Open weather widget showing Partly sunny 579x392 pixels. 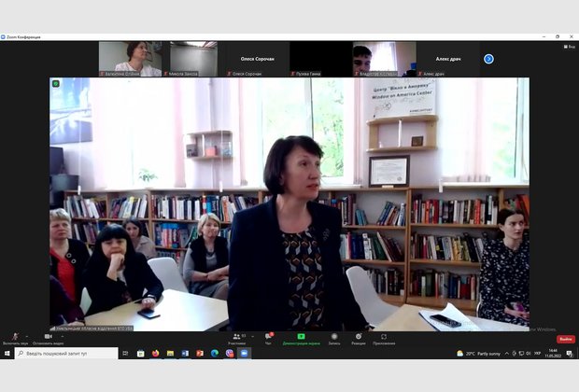click(478, 354)
